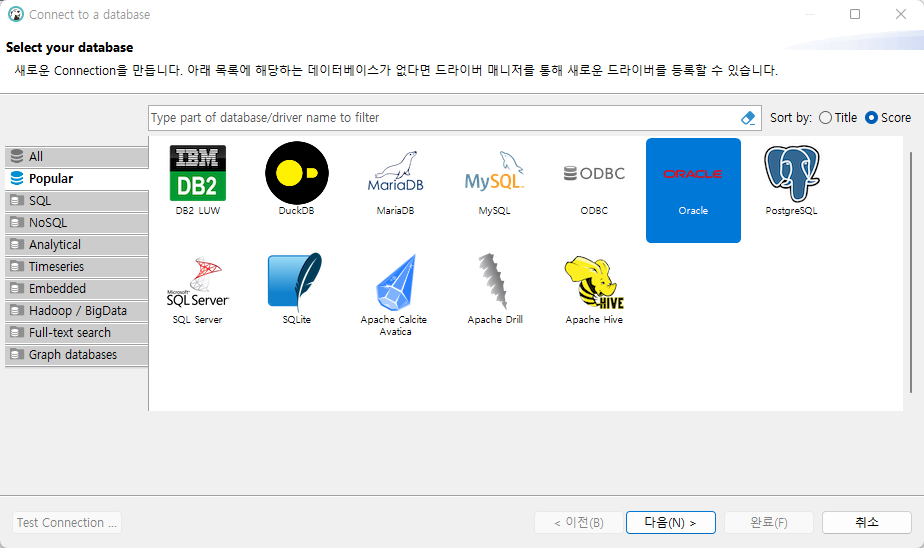Image resolution: width=924 pixels, height=548 pixels.
Task: Open the Popular category
Action: pyautogui.click(x=77, y=179)
